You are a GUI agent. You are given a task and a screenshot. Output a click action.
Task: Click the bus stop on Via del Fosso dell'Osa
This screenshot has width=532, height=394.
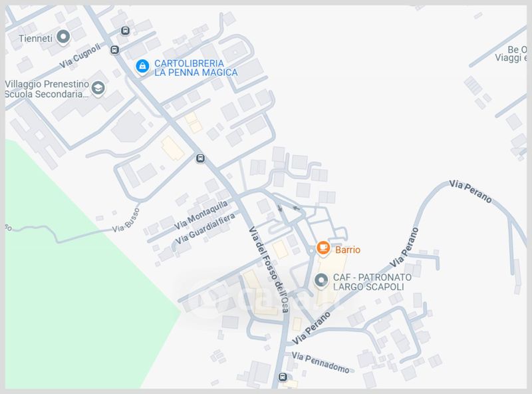tap(200, 158)
